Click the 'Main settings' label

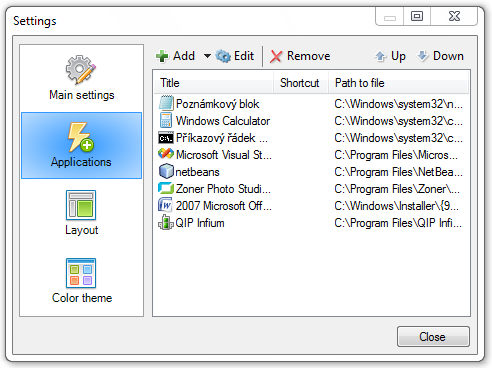[82, 95]
